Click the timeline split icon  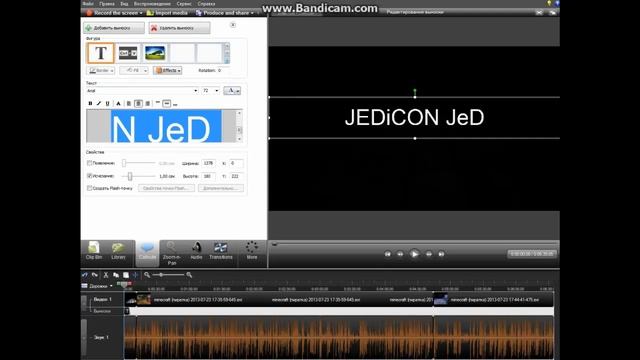135,275
